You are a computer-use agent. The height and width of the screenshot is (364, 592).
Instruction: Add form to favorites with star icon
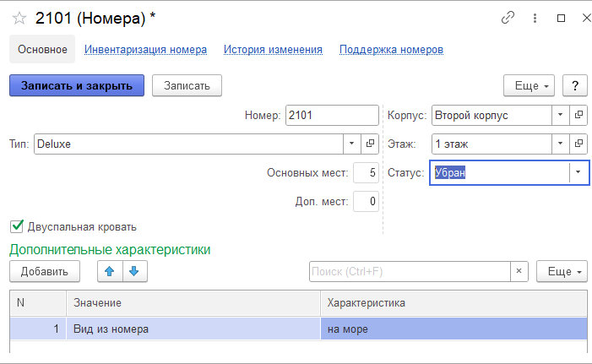(19, 18)
